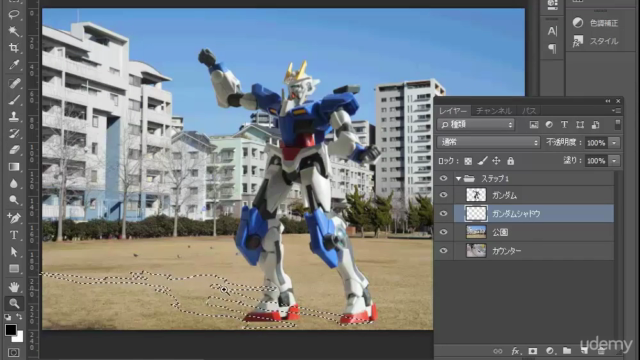Screen dimensions: 640x360
Task: Swap foreground and background colors
Action: 19,317
